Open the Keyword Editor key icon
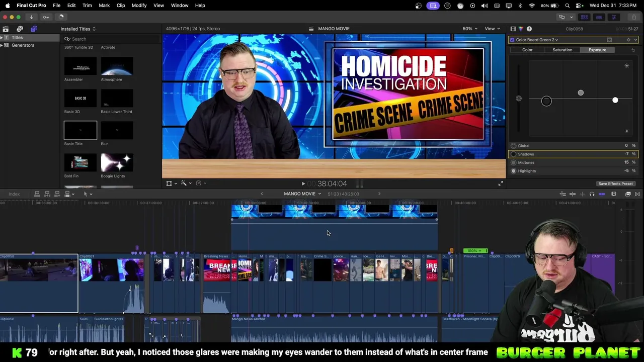The height and width of the screenshot is (362, 644). click(x=46, y=17)
